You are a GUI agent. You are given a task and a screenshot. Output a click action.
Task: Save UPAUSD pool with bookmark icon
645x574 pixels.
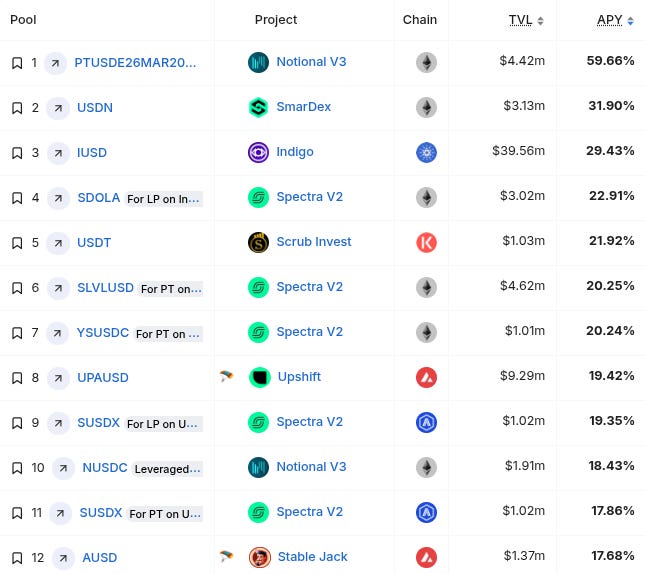coord(17,378)
